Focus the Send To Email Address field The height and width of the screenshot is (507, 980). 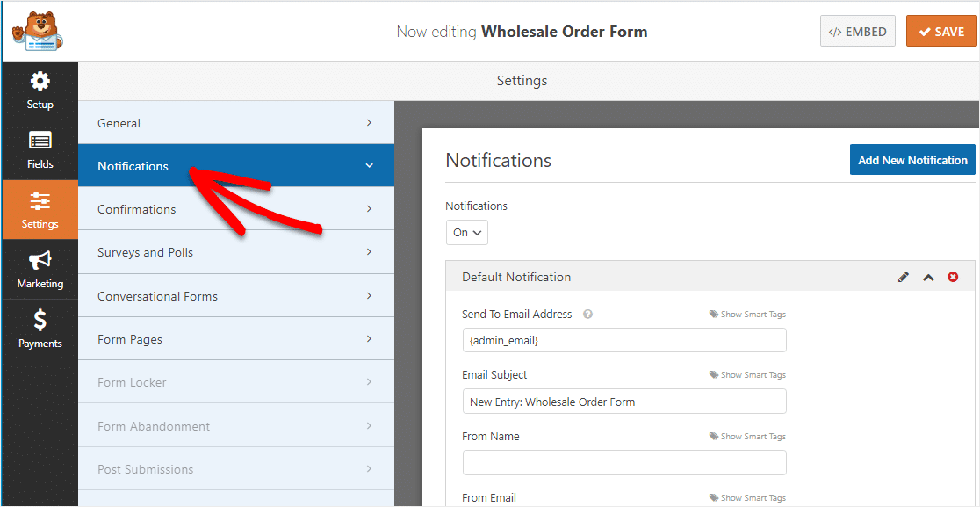click(x=624, y=341)
